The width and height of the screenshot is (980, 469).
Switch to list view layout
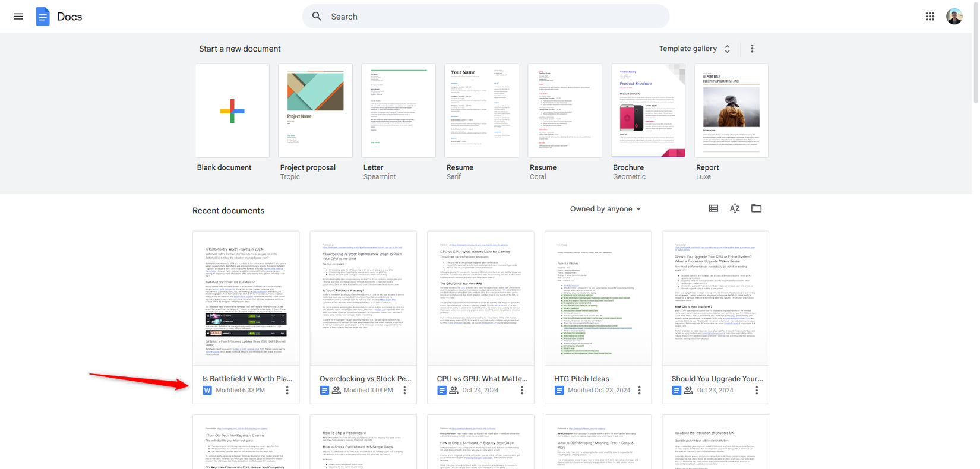(x=713, y=208)
